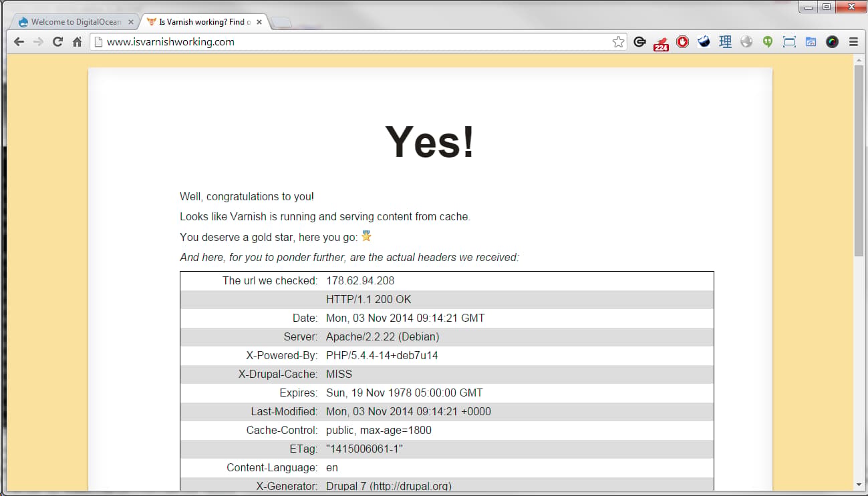The height and width of the screenshot is (496, 868).
Task: Click the "Last-Modified:" label
Action: [284, 412]
